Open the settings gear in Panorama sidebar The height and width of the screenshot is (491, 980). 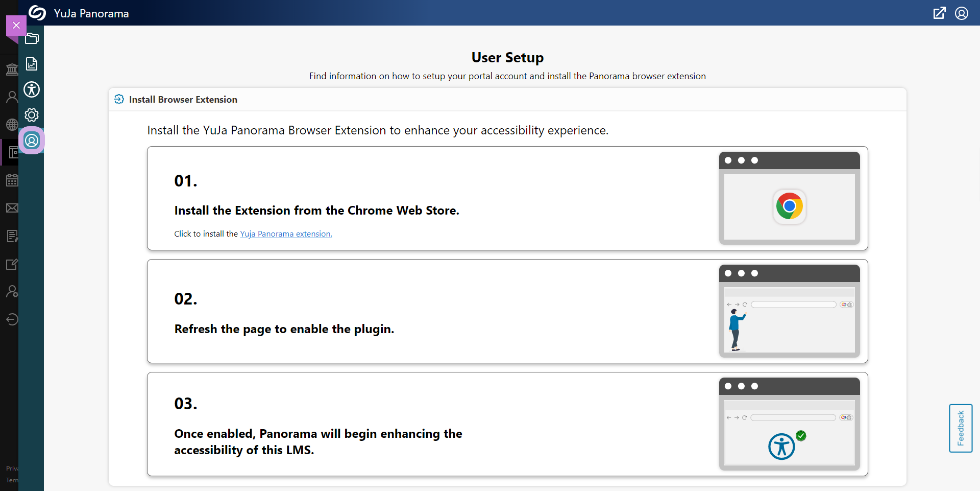coord(32,115)
